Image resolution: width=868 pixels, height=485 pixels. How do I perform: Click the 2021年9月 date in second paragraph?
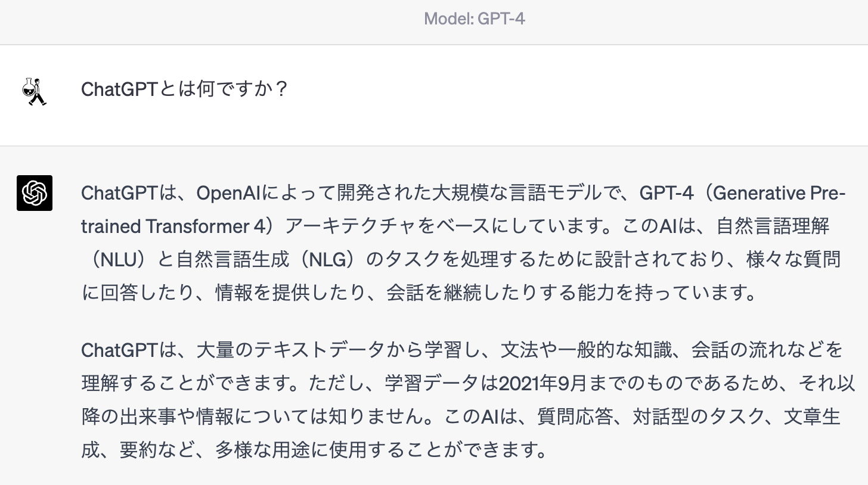[544, 383]
